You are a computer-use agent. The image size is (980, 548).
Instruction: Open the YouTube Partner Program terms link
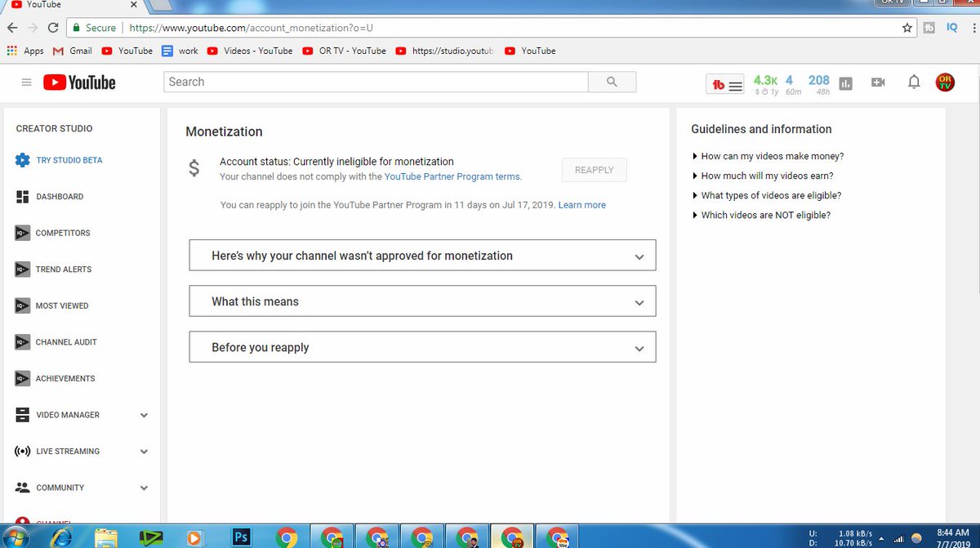(x=452, y=176)
